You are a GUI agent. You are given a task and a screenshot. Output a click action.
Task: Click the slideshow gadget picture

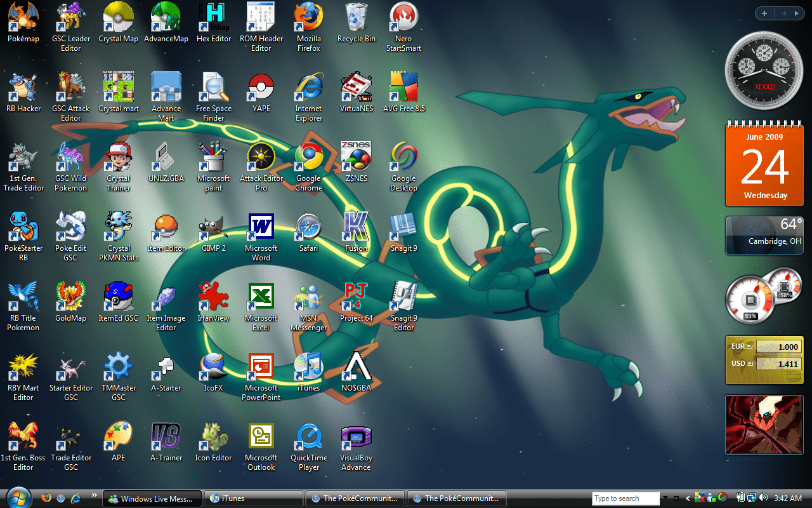click(765, 424)
